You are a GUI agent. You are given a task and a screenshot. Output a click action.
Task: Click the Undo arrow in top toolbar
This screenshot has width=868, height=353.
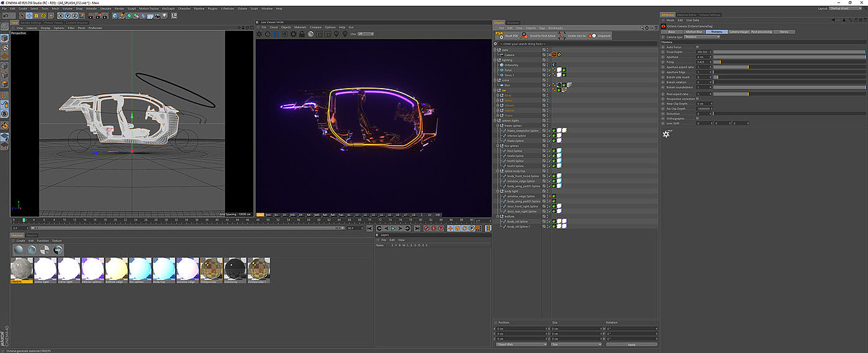pos(4,15)
